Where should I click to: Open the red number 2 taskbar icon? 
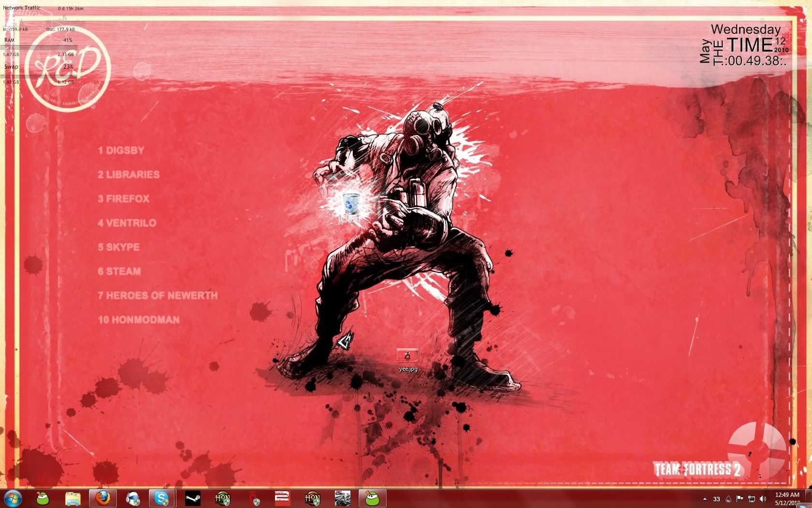click(x=282, y=498)
